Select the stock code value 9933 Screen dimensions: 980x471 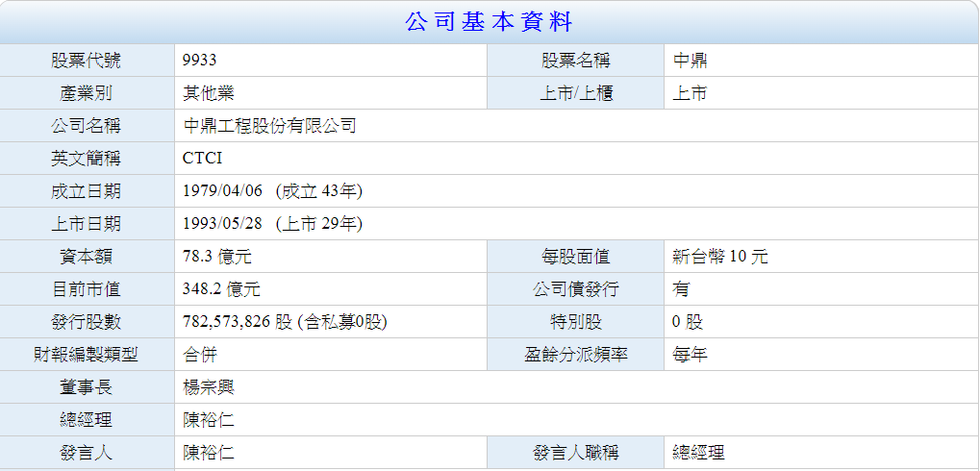click(x=200, y=61)
